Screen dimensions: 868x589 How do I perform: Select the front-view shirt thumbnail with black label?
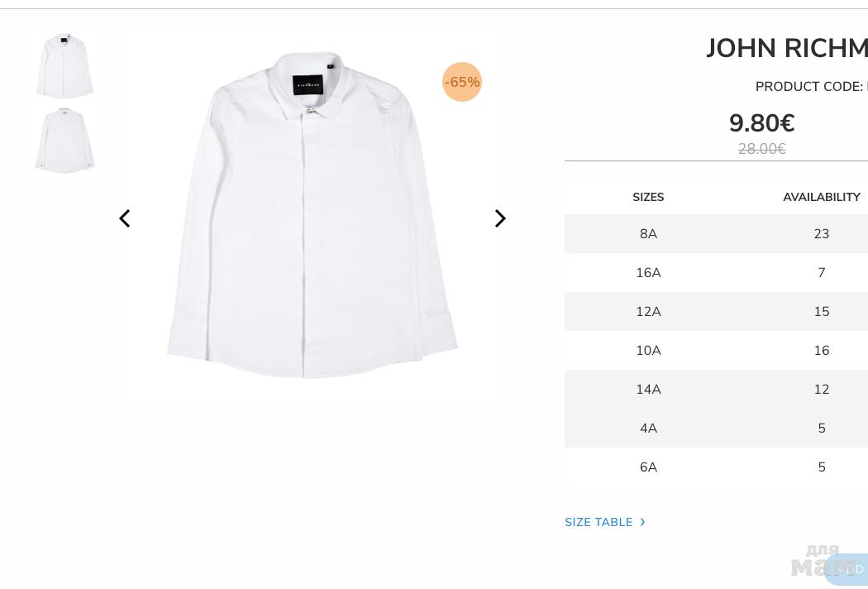pos(64,66)
